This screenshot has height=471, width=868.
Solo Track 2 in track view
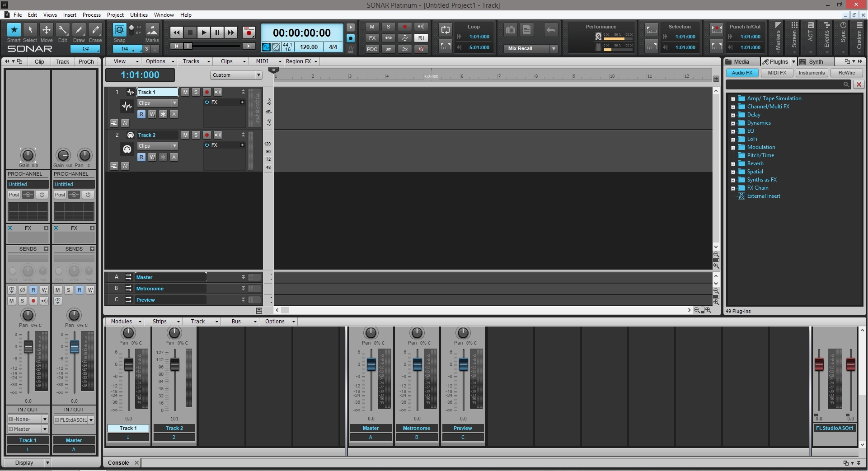(196, 135)
